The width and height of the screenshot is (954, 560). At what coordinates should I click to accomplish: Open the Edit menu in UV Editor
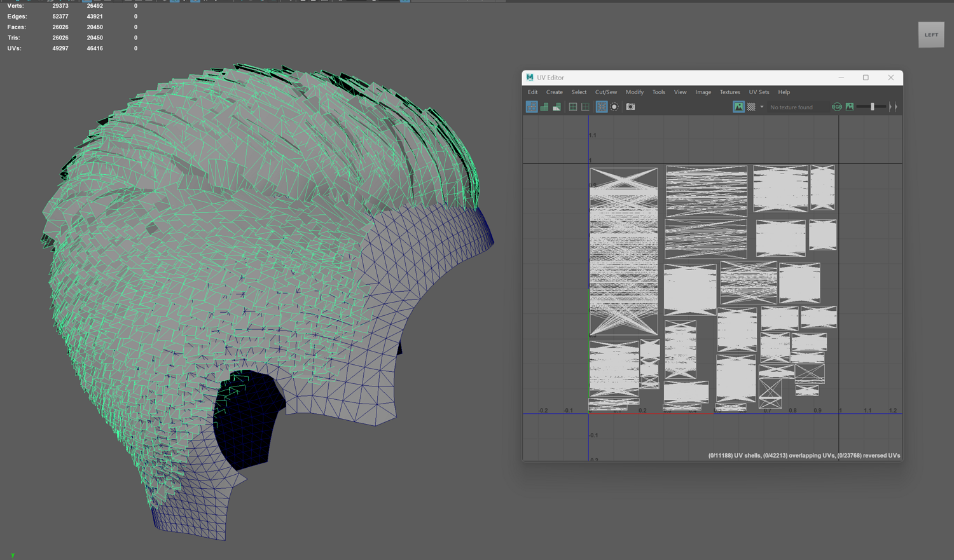coord(533,92)
